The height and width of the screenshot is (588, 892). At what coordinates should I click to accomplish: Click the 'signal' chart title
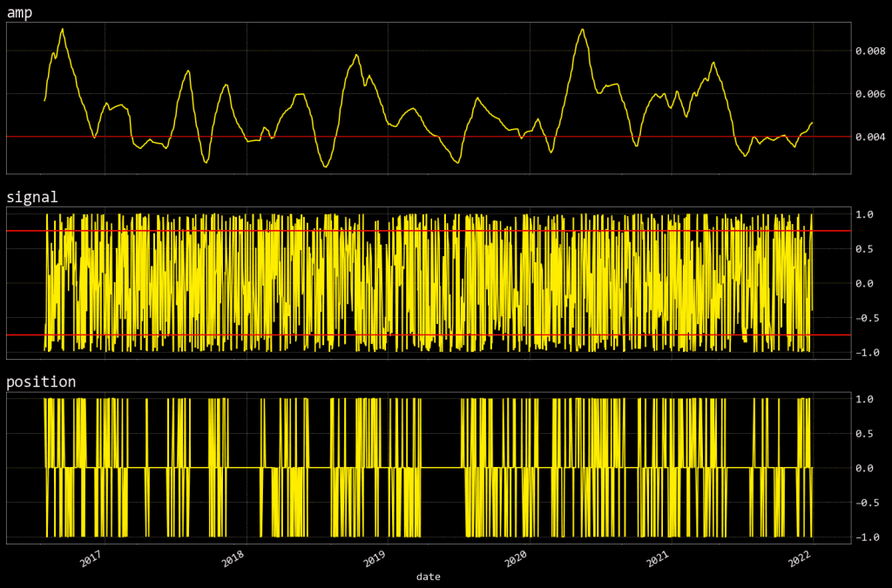pos(32,198)
